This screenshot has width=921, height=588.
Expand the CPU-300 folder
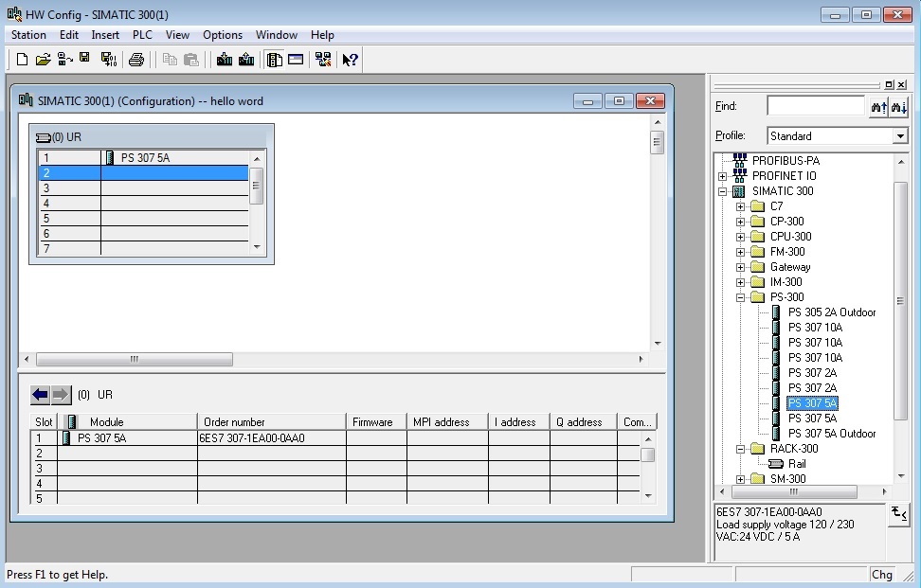(x=741, y=237)
